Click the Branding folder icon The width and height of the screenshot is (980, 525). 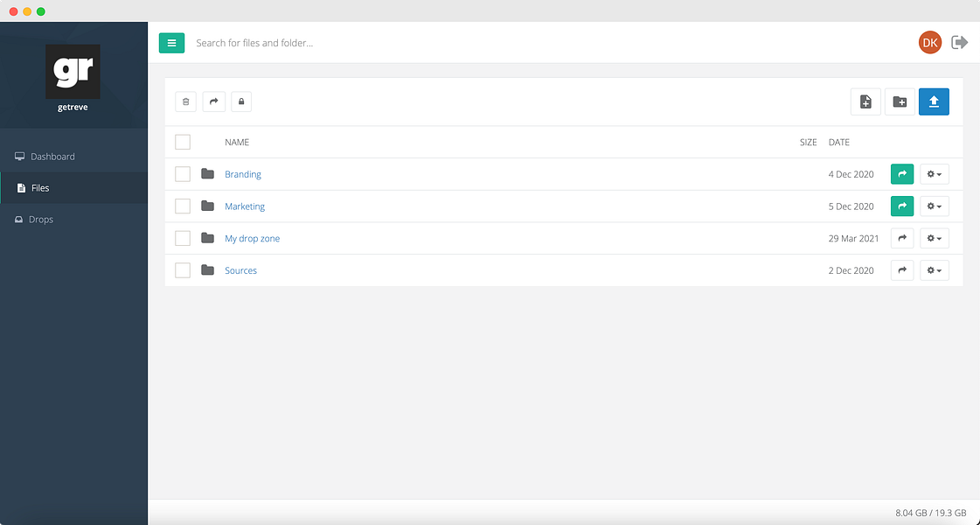tap(207, 174)
